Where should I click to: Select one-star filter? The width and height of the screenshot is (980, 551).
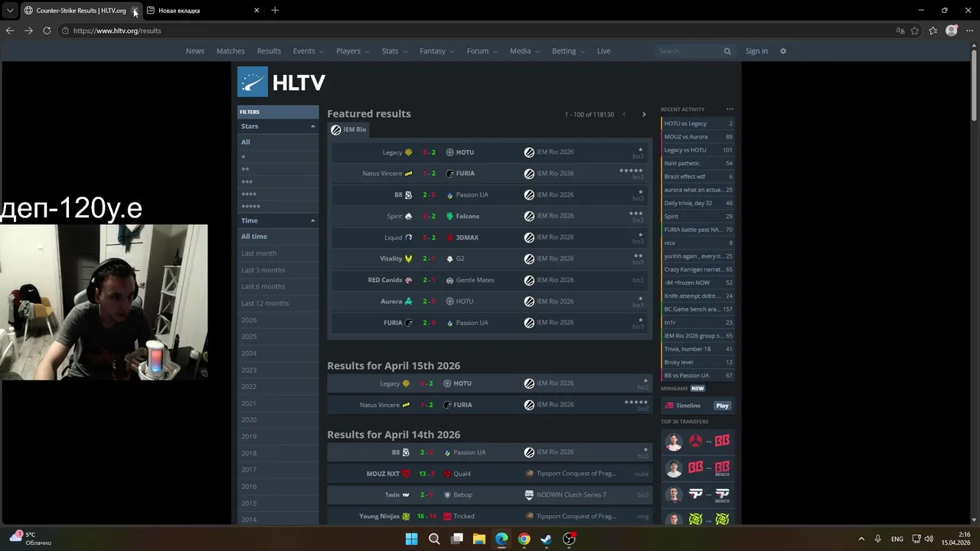pos(278,157)
